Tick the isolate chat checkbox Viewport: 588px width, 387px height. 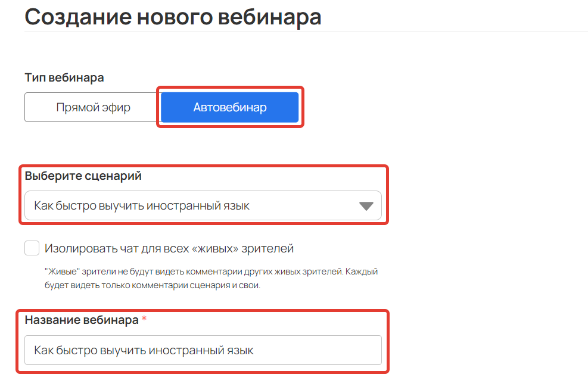tap(32, 248)
